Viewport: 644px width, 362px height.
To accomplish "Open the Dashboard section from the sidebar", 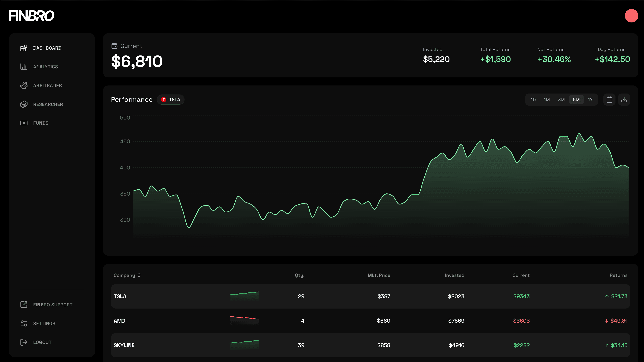I will coord(47,48).
